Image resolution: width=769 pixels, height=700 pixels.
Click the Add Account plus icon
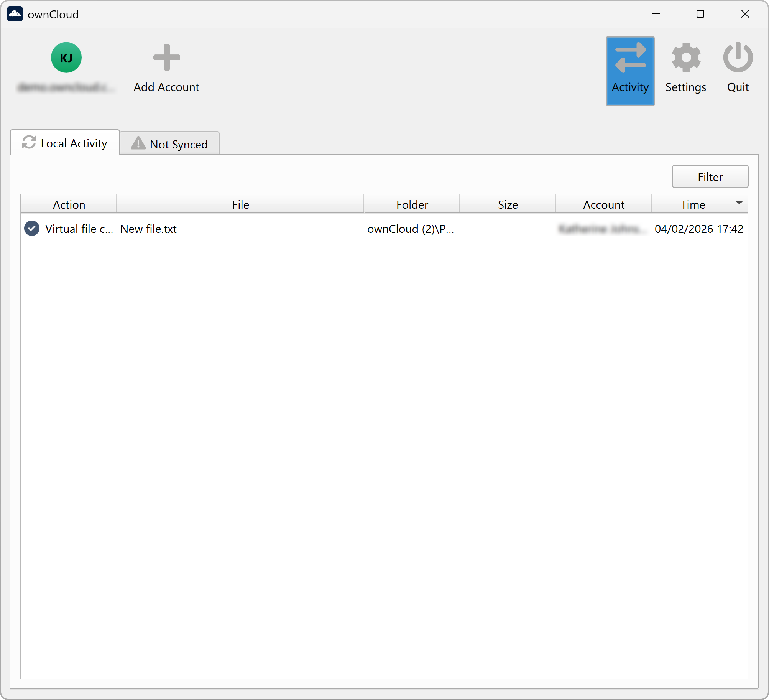click(166, 58)
